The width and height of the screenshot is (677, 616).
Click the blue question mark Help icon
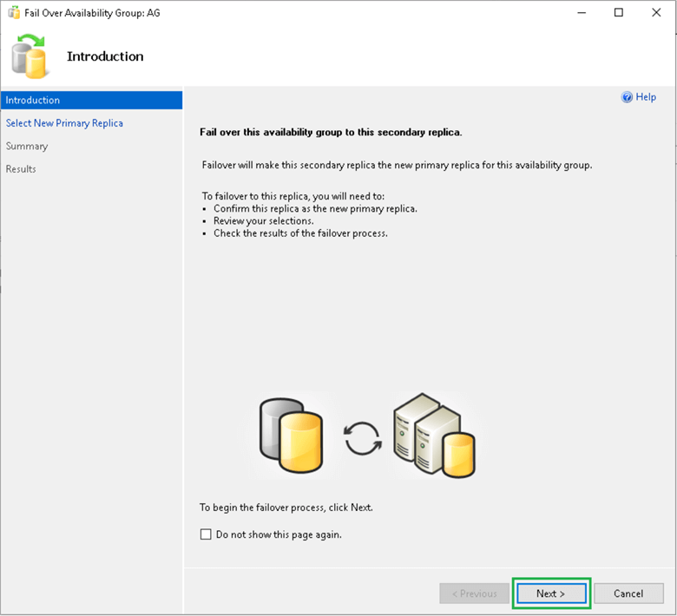click(627, 97)
